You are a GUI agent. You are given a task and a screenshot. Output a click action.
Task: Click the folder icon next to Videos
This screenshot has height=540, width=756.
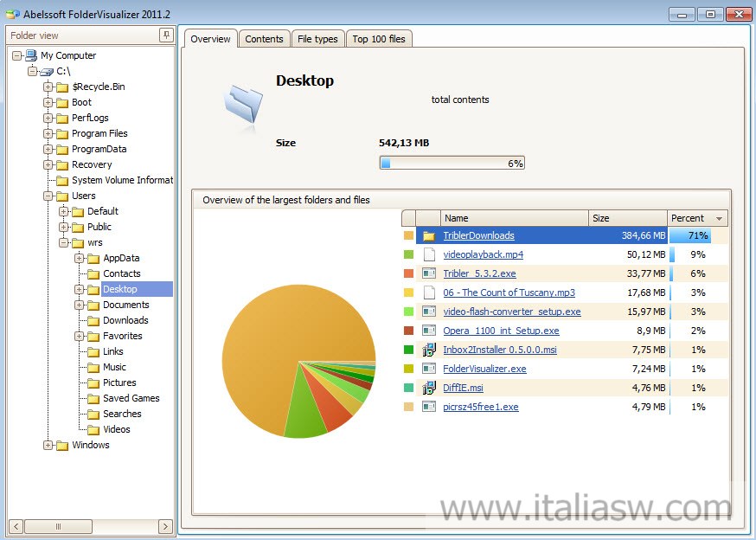93,430
